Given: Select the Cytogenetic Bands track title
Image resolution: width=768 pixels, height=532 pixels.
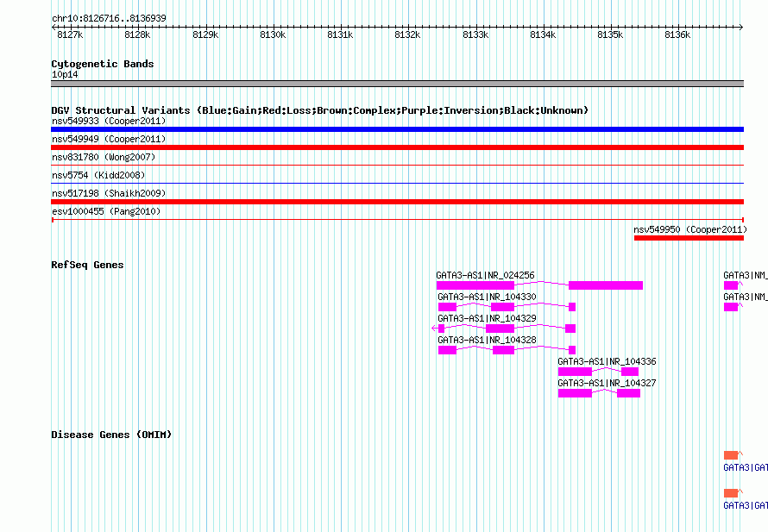Looking at the screenshot, I should 103,64.
